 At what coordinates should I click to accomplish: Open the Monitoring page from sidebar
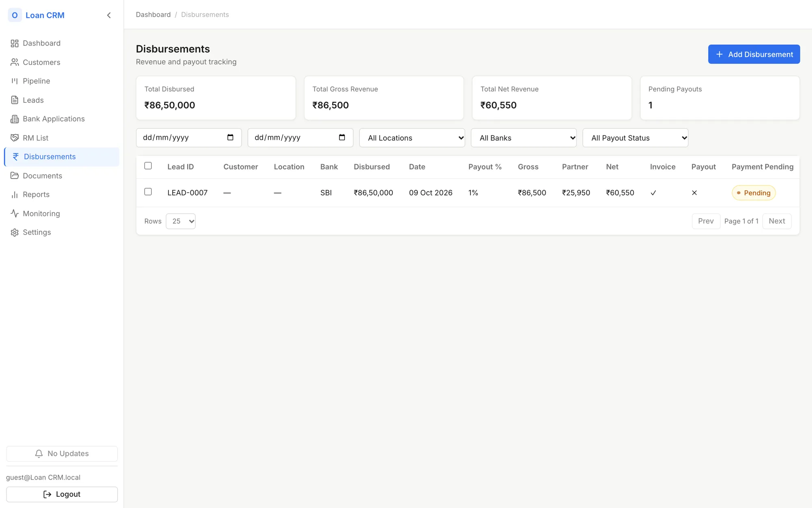(x=62, y=213)
